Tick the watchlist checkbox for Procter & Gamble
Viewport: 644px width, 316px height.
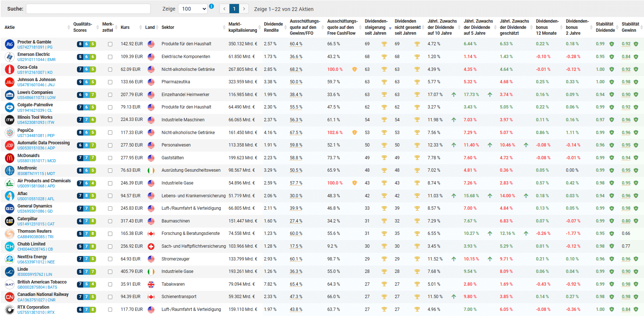click(x=110, y=44)
